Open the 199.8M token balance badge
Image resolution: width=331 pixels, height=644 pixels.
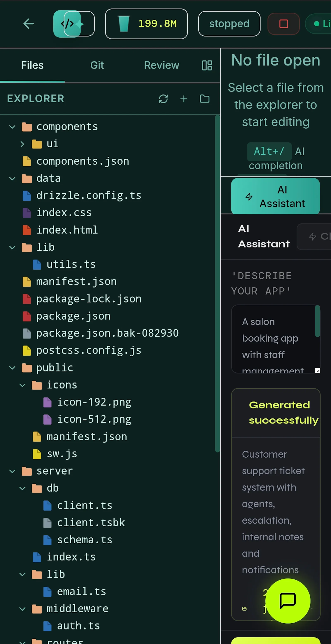click(x=146, y=24)
